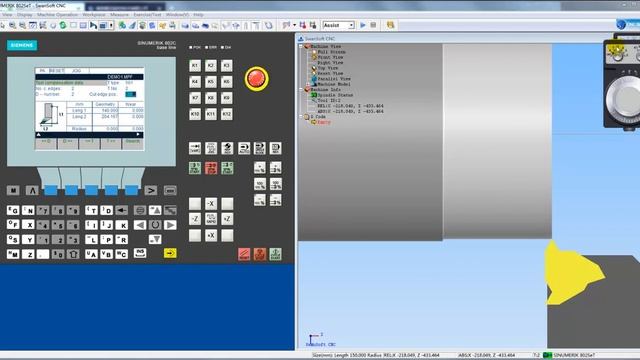Open the View menu
The width and height of the screenshot is (640, 360).
pos(7,15)
